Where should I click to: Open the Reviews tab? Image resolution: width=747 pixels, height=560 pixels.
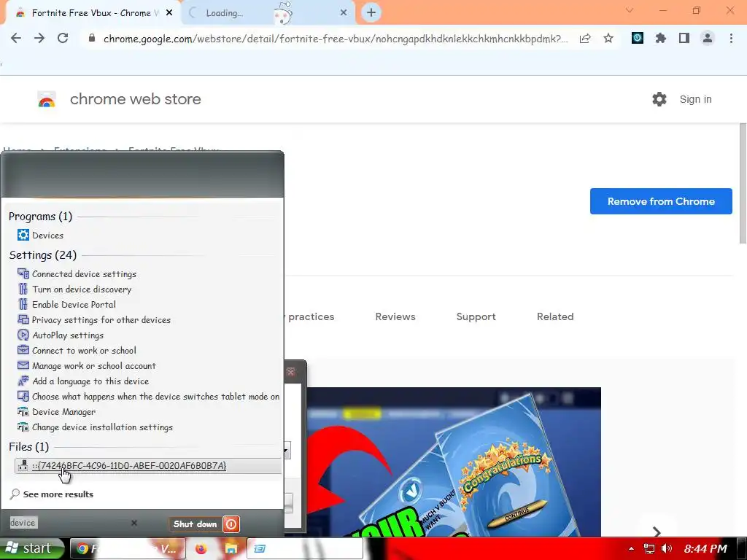(x=395, y=316)
